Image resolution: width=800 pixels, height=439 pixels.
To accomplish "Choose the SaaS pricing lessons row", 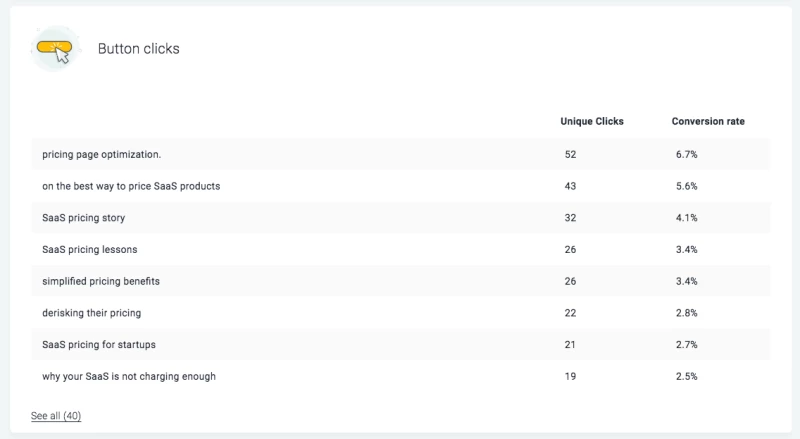I will [x=90, y=249].
